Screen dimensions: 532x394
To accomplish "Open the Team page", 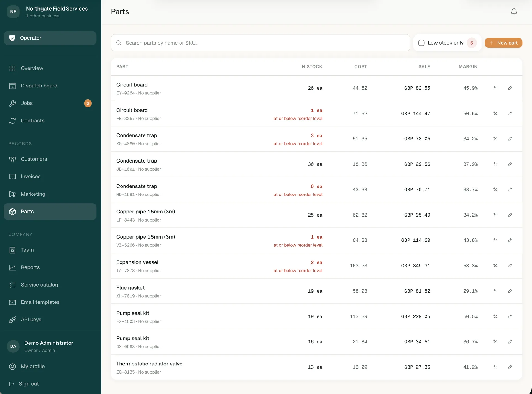I will pyautogui.click(x=50, y=250).
